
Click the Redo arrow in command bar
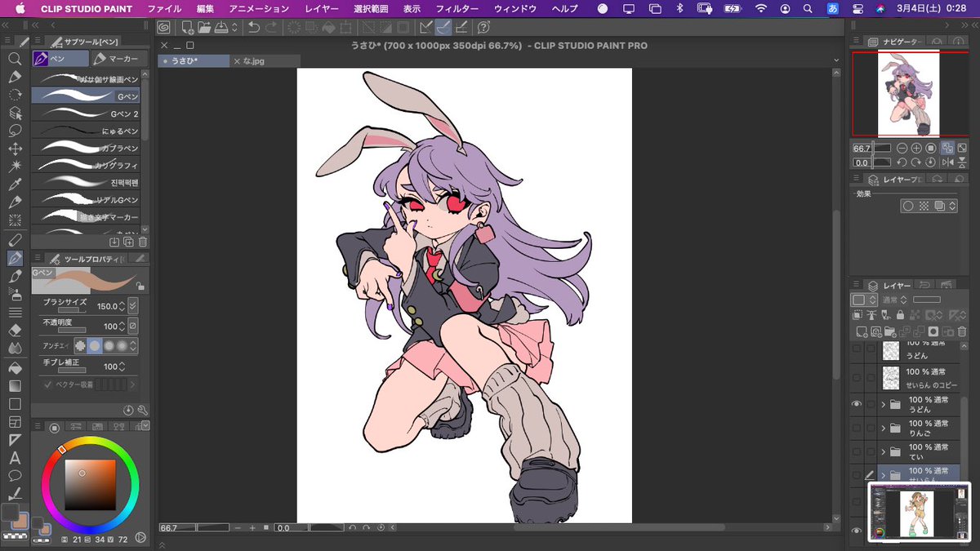coord(271,28)
